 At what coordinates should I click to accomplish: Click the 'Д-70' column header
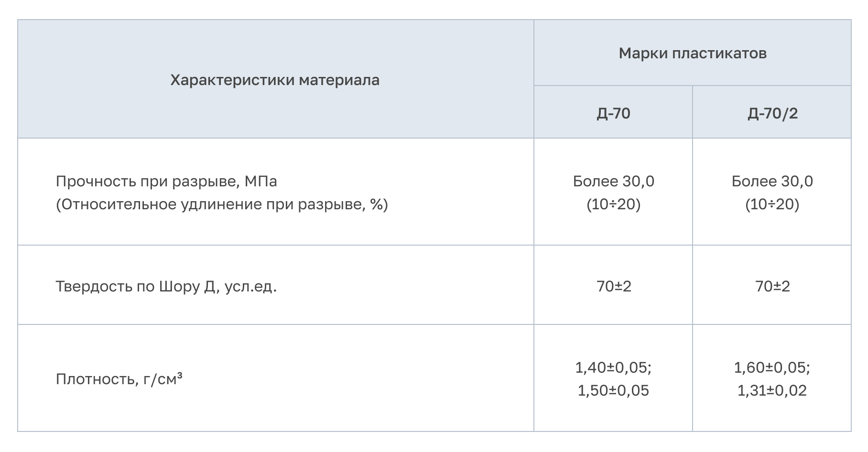coord(613,113)
